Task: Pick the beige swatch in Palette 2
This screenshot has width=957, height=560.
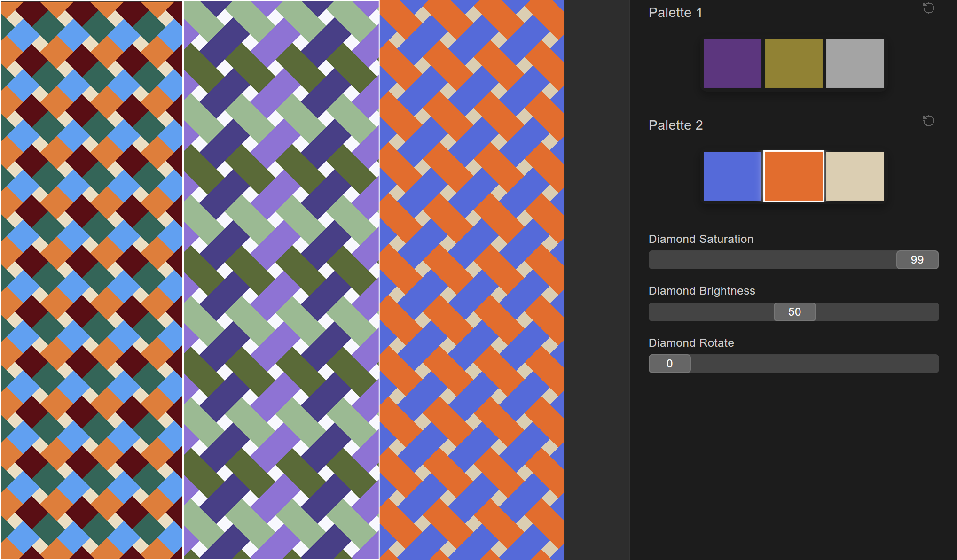Action: click(x=855, y=176)
